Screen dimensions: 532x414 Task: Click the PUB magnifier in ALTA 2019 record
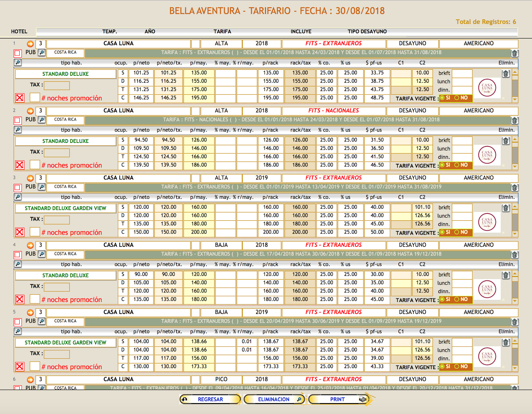click(x=42, y=187)
